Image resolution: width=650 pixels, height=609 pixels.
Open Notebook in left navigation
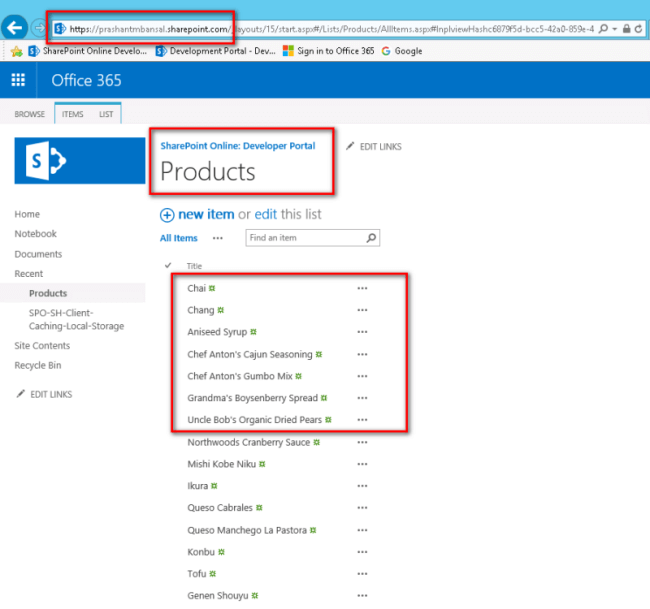tap(36, 234)
